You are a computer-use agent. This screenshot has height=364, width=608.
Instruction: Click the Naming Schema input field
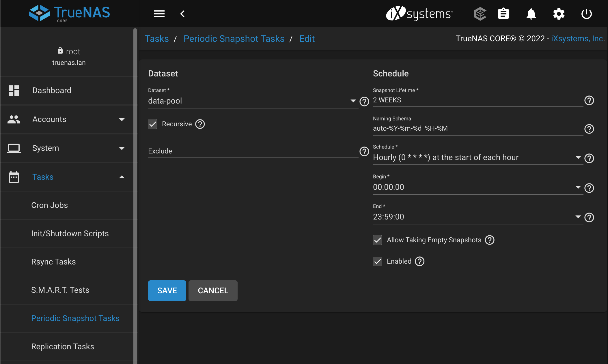click(476, 129)
